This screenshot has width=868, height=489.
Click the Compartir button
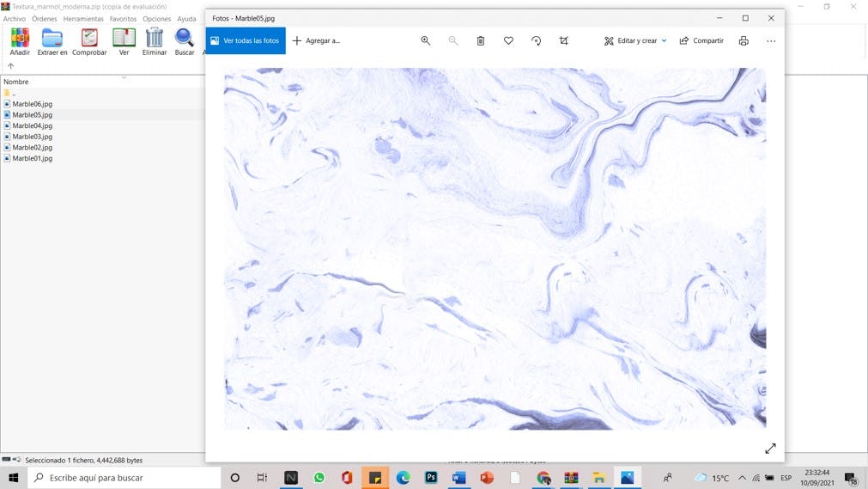[x=701, y=40]
